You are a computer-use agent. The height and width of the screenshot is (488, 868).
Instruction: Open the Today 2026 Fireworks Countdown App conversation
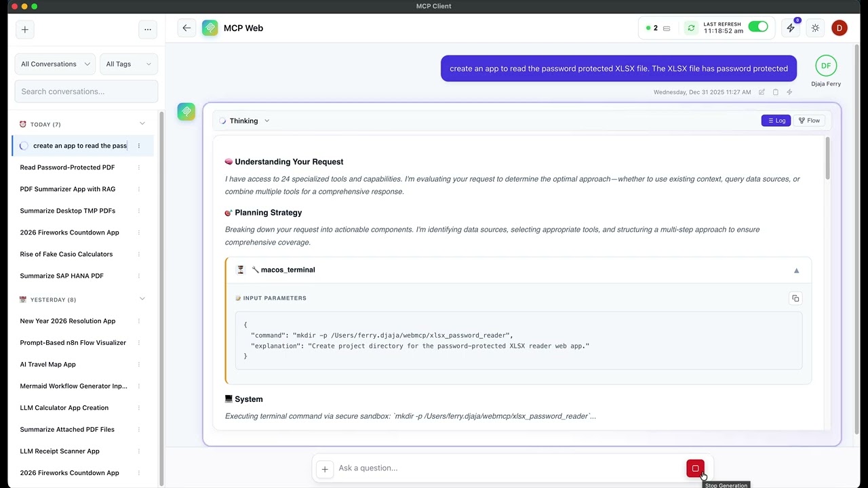(69, 232)
